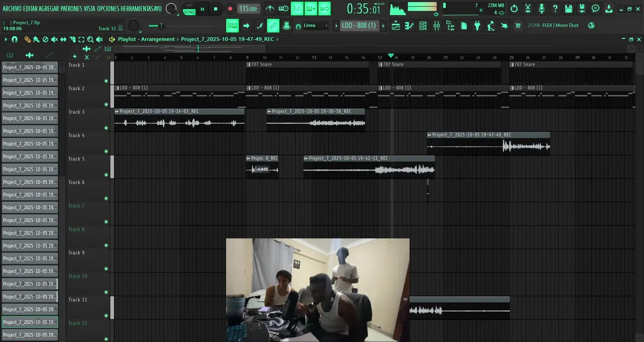
Task: Click the red record button
Action: click(230, 9)
